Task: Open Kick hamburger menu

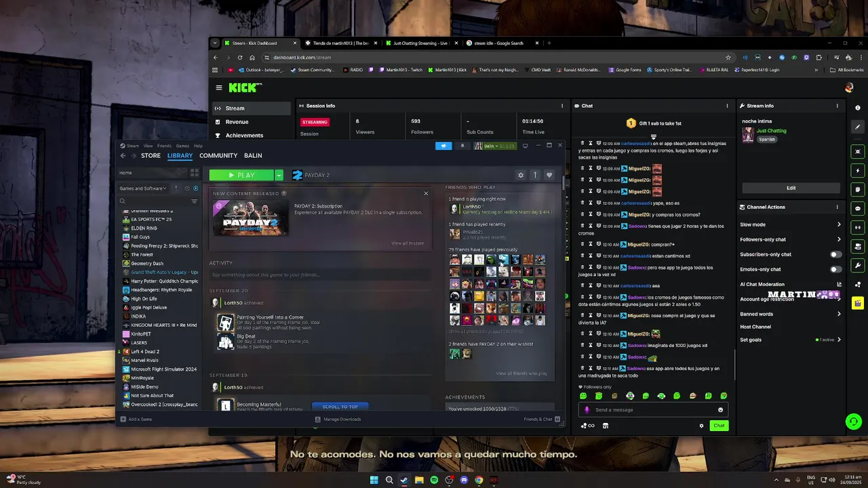Action: pos(218,87)
